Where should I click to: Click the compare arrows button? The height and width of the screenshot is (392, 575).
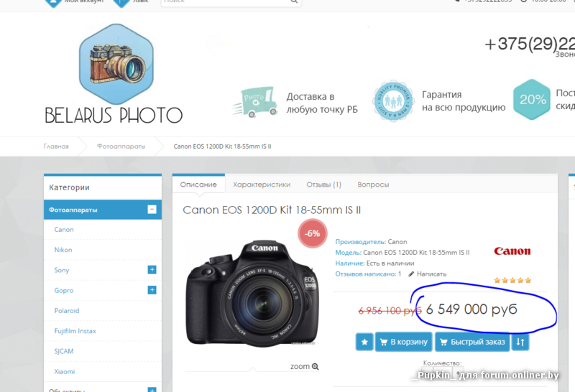(x=520, y=342)
